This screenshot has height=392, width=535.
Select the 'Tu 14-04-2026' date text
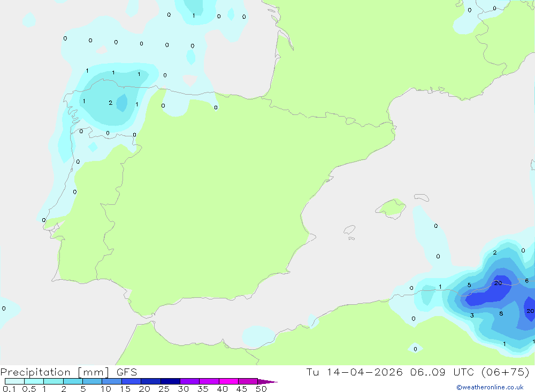[x=354, y=372]
